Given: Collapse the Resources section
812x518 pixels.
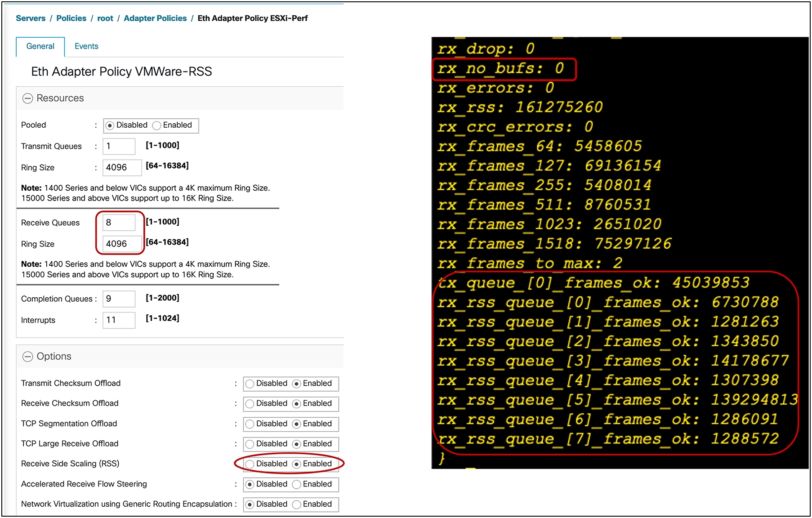Looking at the screenshot, I should pos(28,98).
